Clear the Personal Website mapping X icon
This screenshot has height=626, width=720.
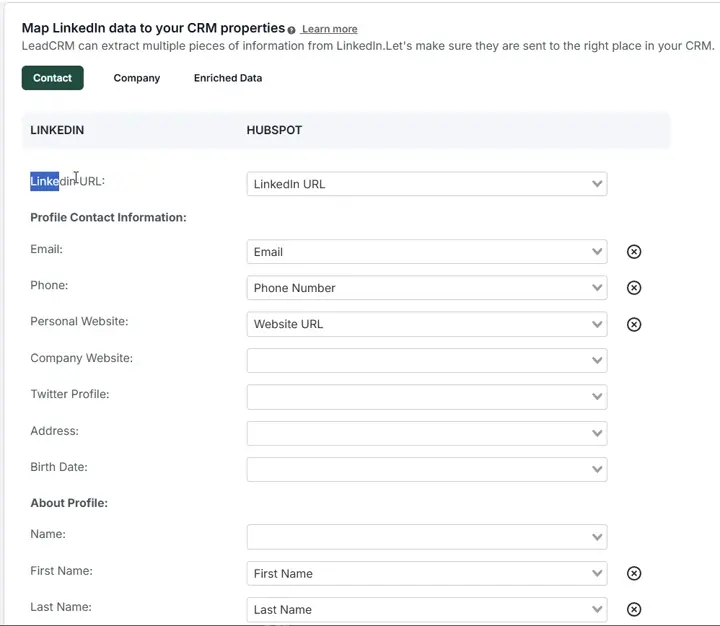(634, 324)
